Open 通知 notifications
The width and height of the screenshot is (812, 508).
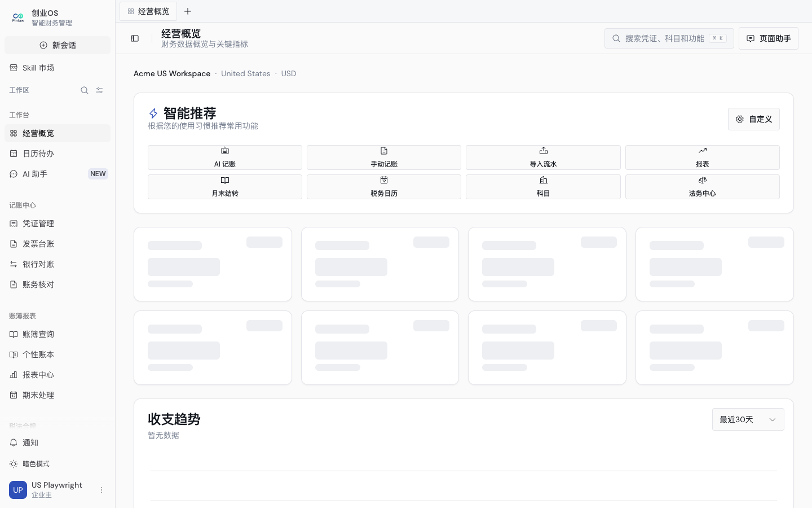coord(58,443)
